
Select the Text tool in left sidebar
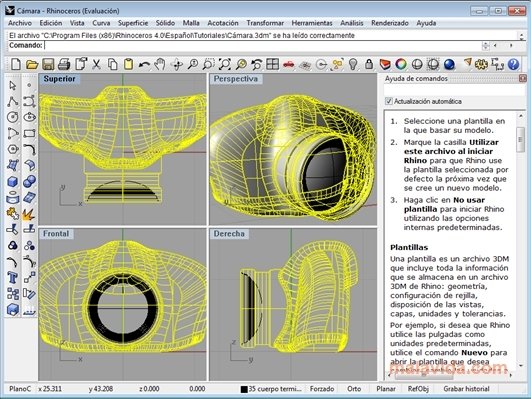pyautogui.click(x=13, y=277)
